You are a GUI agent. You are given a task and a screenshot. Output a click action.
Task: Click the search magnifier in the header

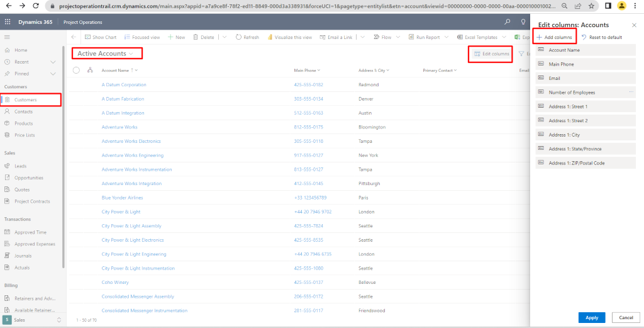[508, 21]
